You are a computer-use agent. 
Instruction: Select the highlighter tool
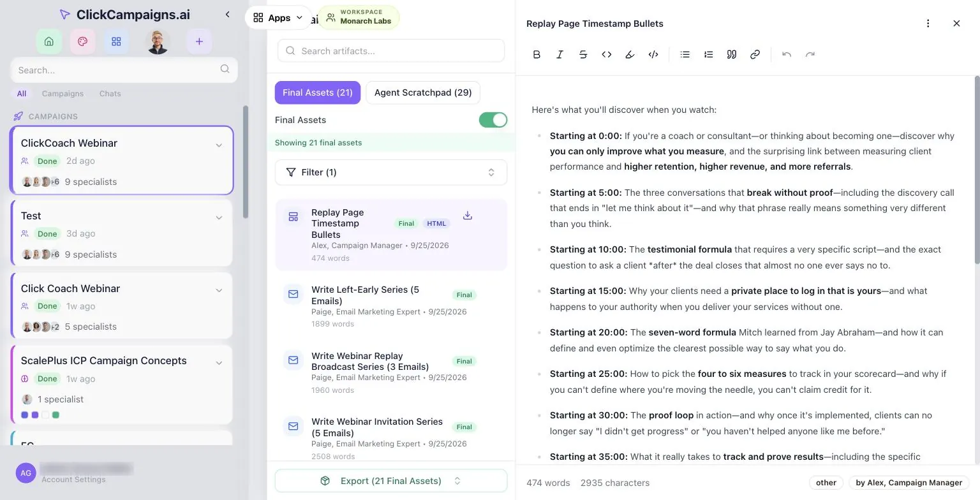pyautogui.click(x=630, y=55)
